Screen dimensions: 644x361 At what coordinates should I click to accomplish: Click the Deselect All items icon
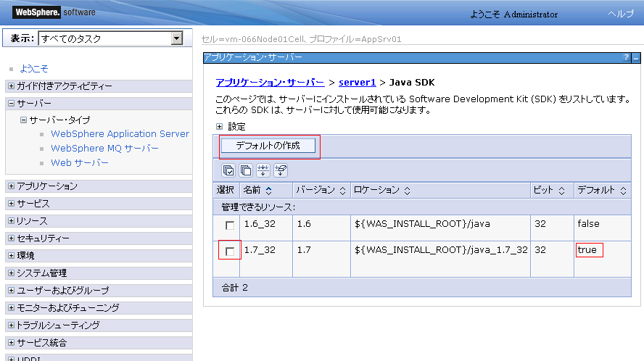point(246,170)
